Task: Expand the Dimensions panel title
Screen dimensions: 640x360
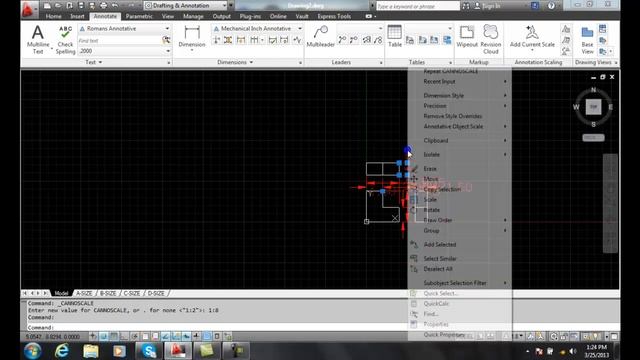Action: pyautogui.click(x=235, y=62)
